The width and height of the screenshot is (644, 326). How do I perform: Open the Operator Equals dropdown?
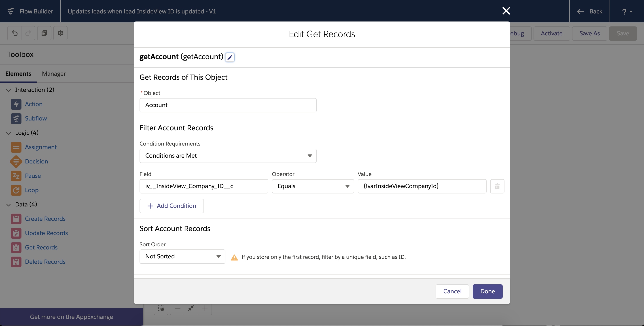coord(313,186)
